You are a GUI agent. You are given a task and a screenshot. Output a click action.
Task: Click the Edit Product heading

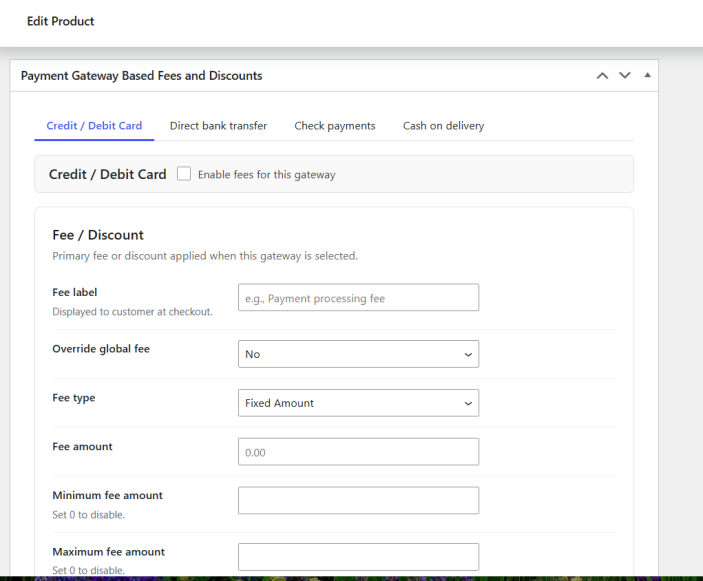pyautogui.click(x=61, y=22)
